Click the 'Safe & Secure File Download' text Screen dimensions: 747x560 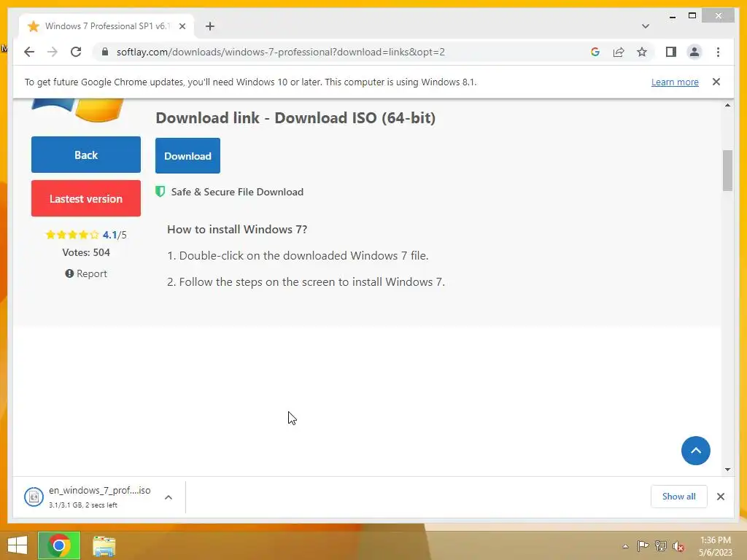237,192
